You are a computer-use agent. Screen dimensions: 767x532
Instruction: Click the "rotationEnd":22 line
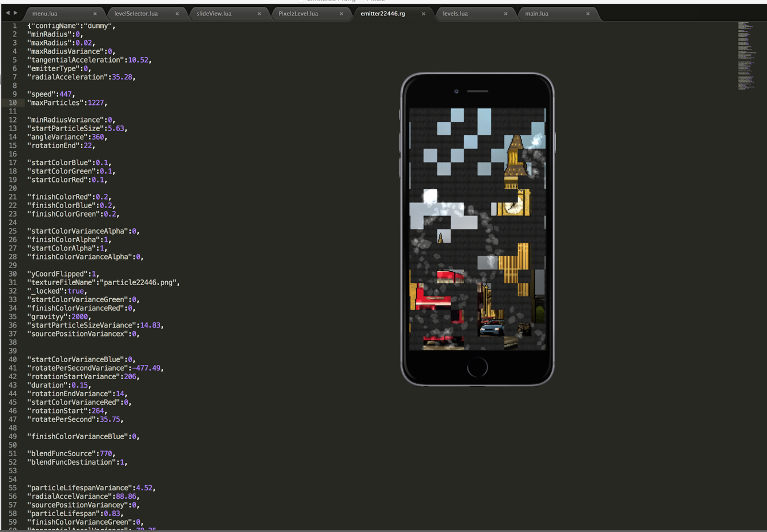(61, 145)
